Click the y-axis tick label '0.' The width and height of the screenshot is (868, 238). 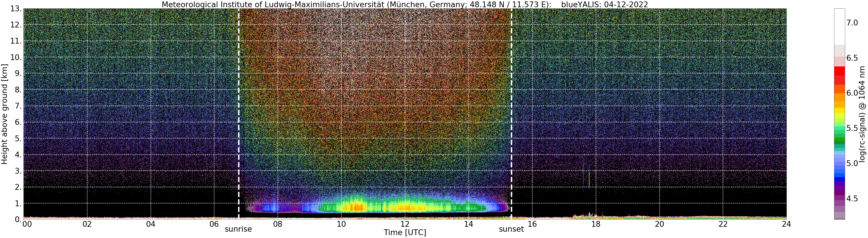18,219
